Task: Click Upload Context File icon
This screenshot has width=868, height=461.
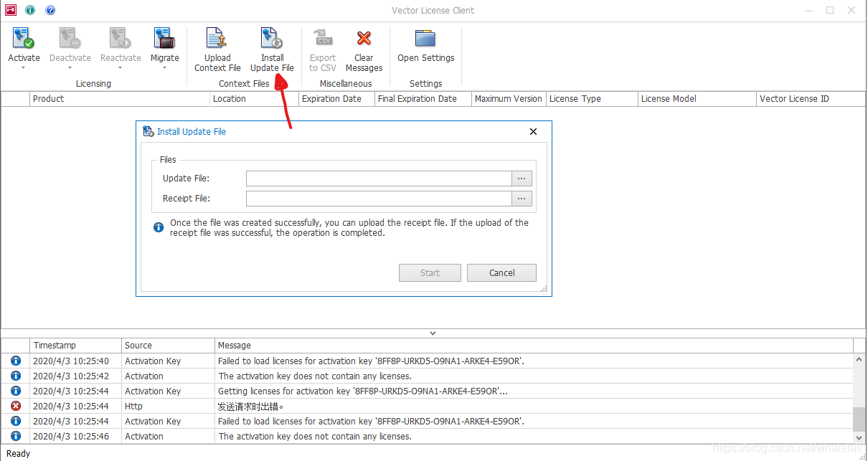Action: [217, 39]
